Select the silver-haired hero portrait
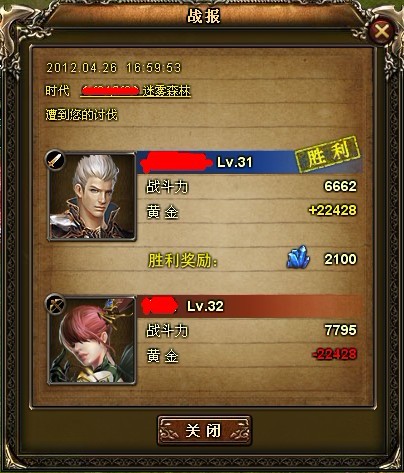The width and height of the screenshot is (404, 473). (x=91, y=196)
